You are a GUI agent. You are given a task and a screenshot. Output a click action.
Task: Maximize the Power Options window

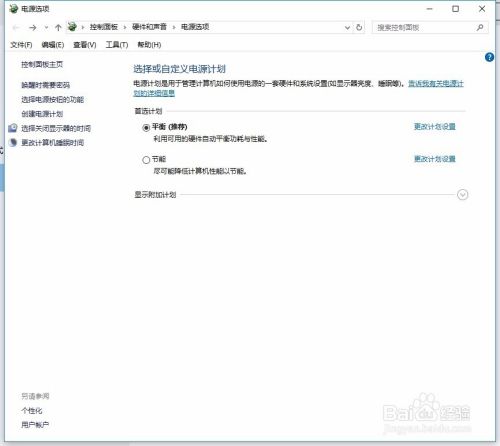click(x=456, y=9)
